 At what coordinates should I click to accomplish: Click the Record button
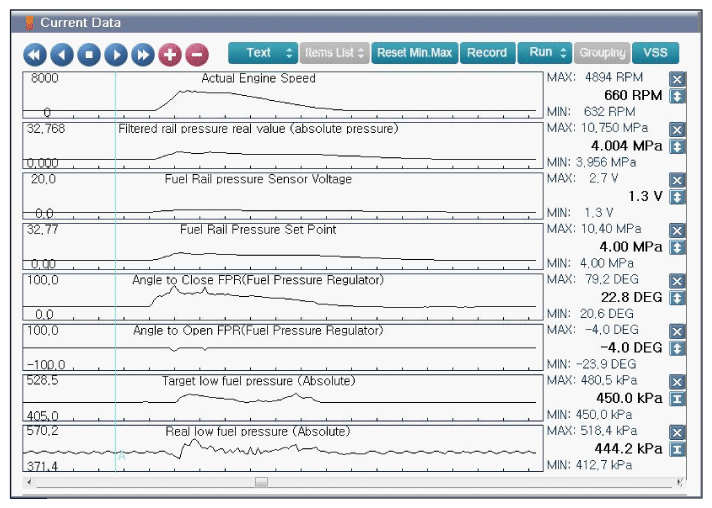(x=487, y=53)
